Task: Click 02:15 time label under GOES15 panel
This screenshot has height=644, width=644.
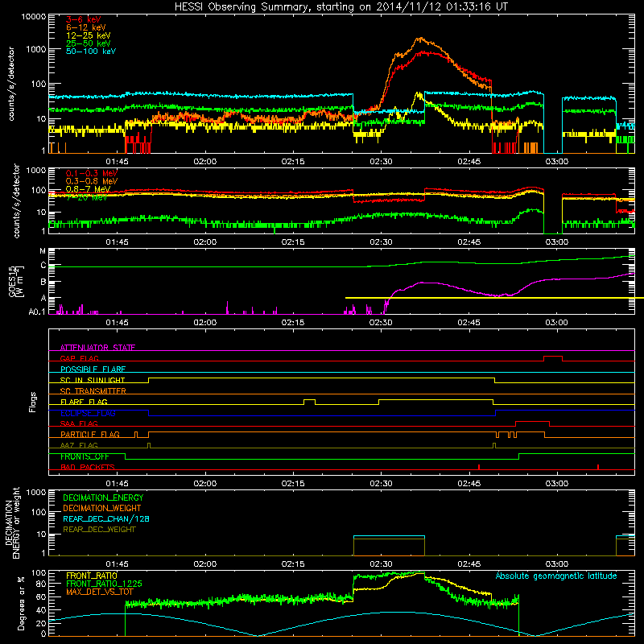Action: point(293,323)
